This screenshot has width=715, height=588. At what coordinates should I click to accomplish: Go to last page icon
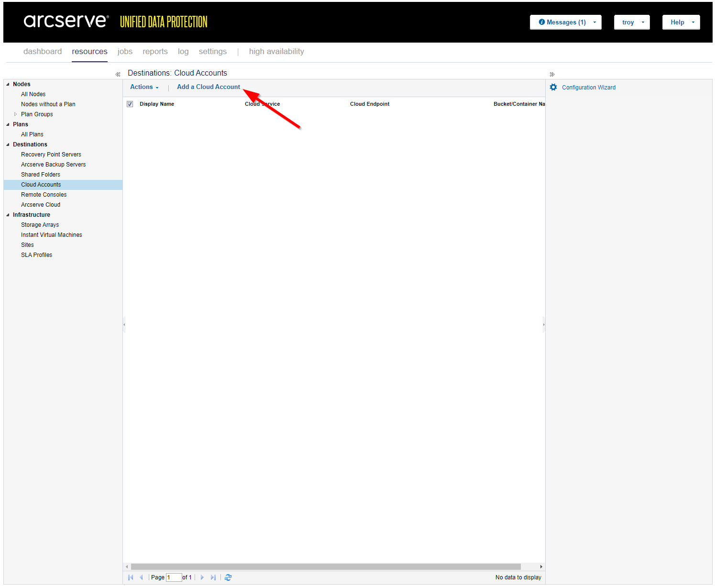213,577
